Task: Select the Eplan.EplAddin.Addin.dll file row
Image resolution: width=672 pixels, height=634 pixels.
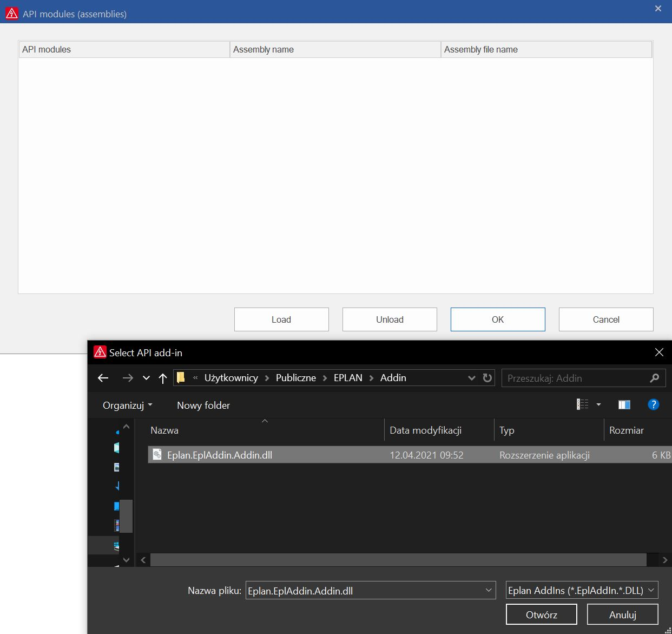Action: [x=410, y=455]
